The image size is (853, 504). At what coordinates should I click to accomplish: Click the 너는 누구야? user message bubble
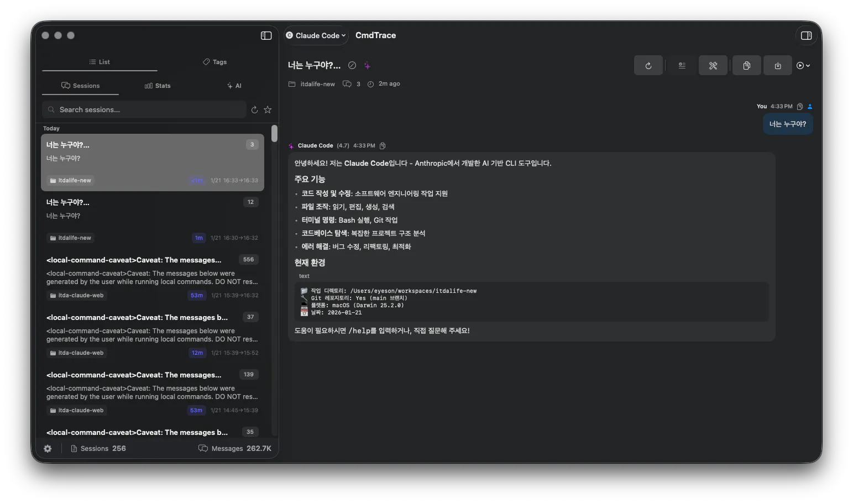coord(788,124)
